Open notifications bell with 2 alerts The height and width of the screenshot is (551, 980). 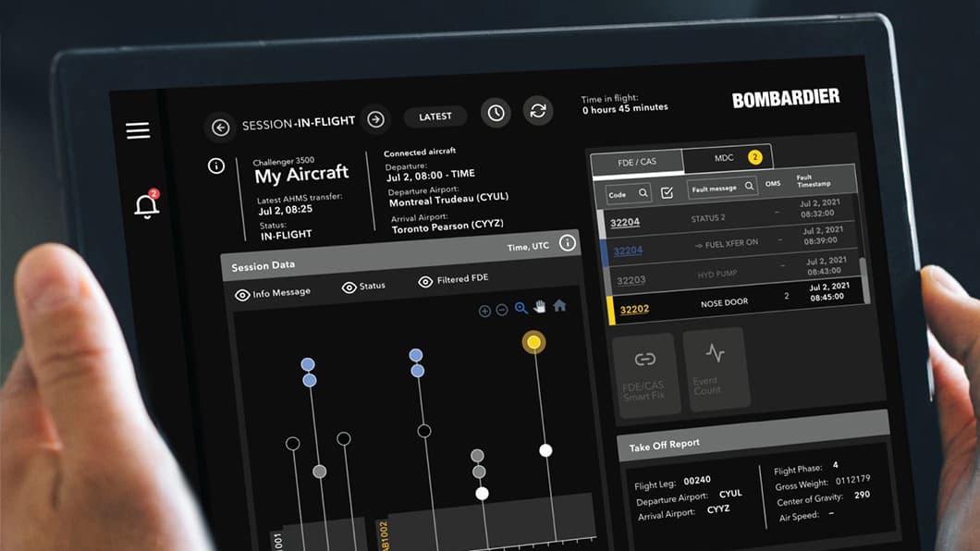(147, 203)
